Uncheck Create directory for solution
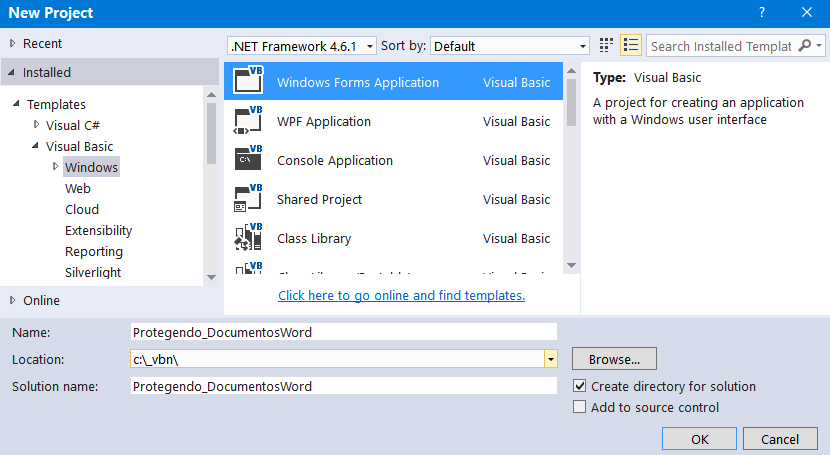 point(579,386)
